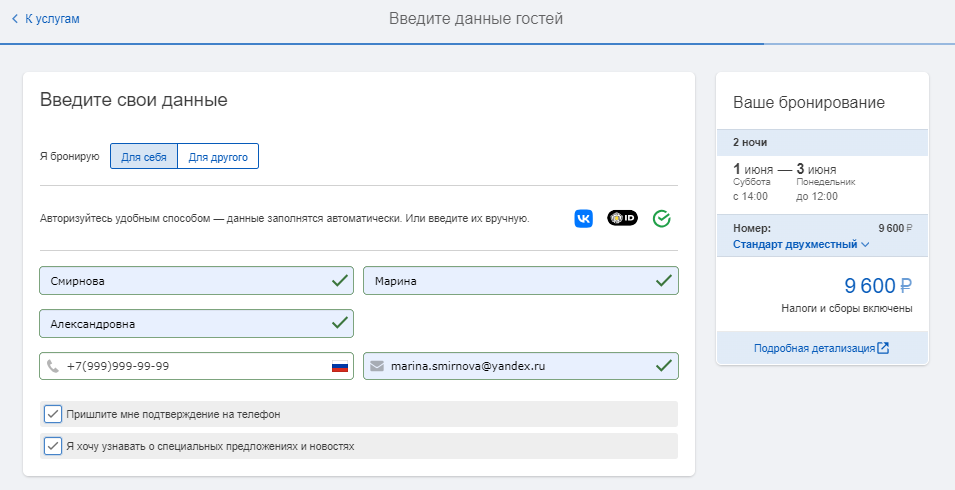Click the first name field with Марина
The image size is (955, 490).
[x=521, y=281]
